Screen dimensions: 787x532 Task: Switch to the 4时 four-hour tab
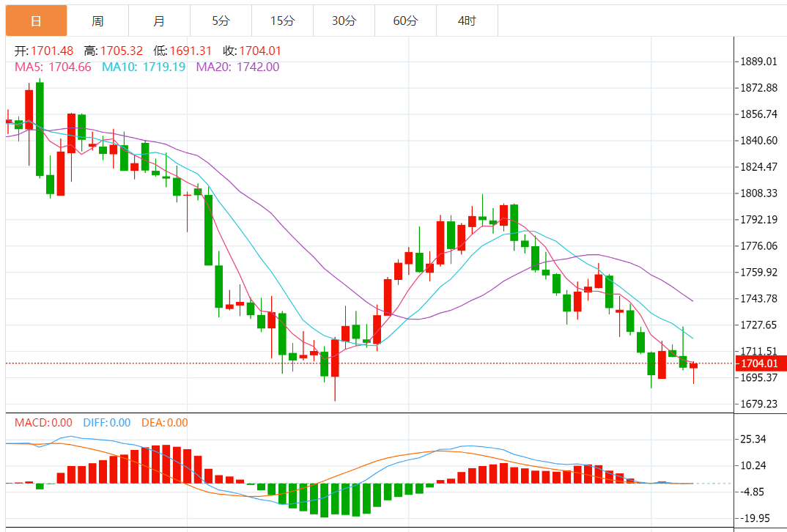click(x=468, y=21)
